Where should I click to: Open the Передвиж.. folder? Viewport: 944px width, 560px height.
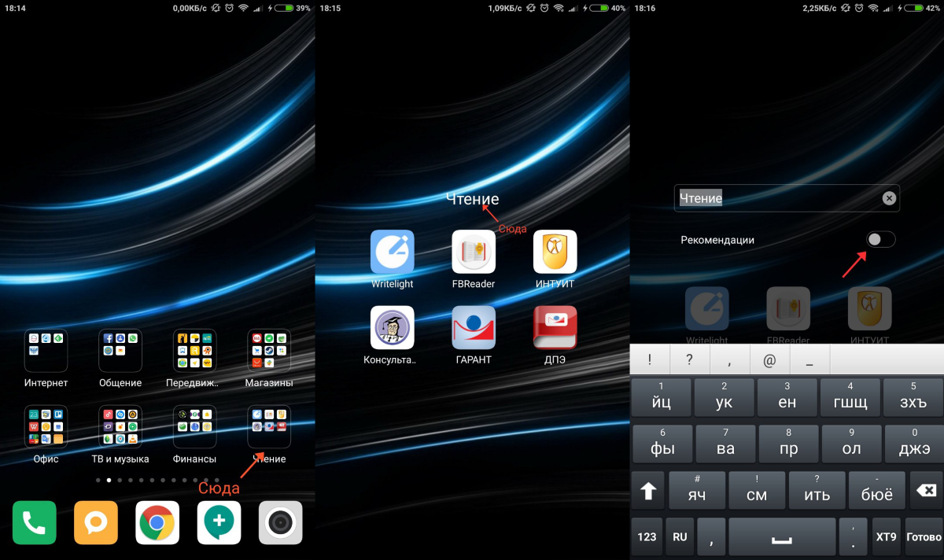pos(195,351)
